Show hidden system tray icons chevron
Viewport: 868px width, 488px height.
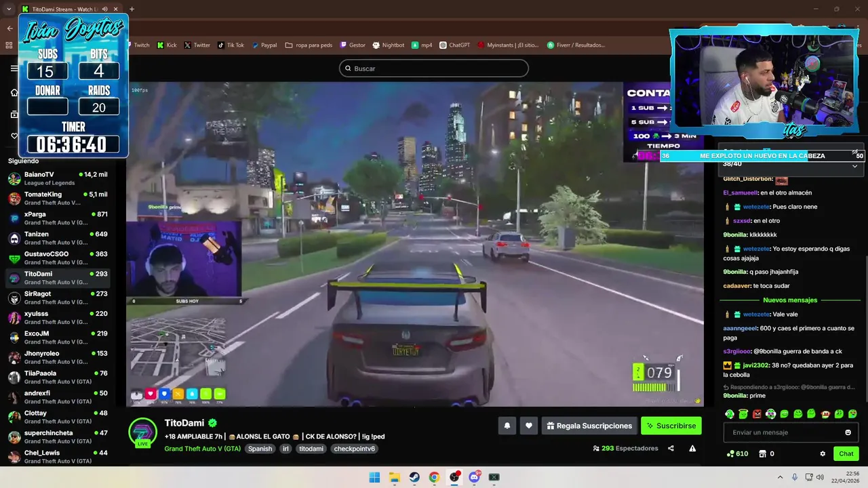pos(780,477)
